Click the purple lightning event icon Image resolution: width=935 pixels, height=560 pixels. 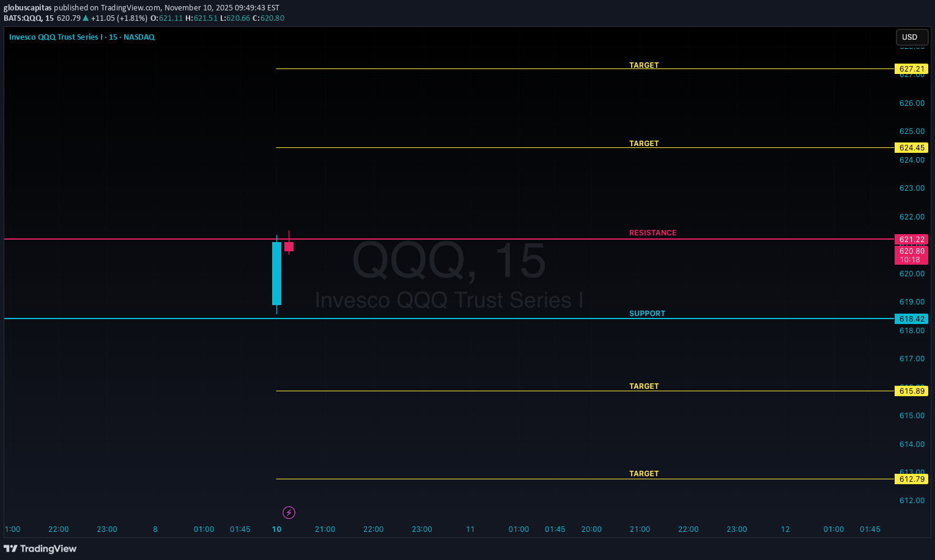[289, 512]
